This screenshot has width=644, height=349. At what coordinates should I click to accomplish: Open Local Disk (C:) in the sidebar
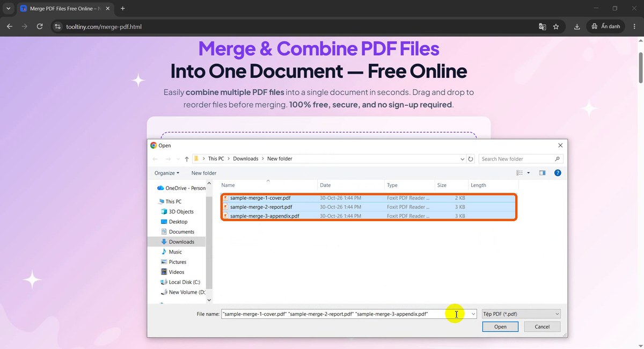(180, 282)
